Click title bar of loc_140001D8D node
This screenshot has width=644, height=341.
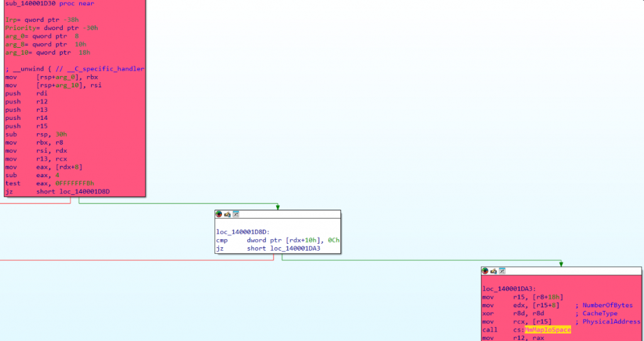pos(289,214)
